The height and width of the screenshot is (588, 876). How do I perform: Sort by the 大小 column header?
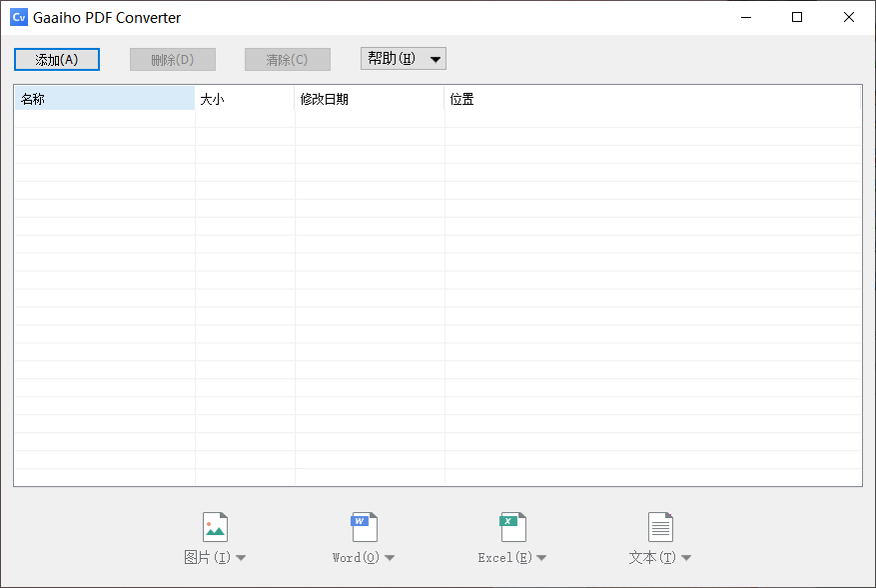(245, 99)
